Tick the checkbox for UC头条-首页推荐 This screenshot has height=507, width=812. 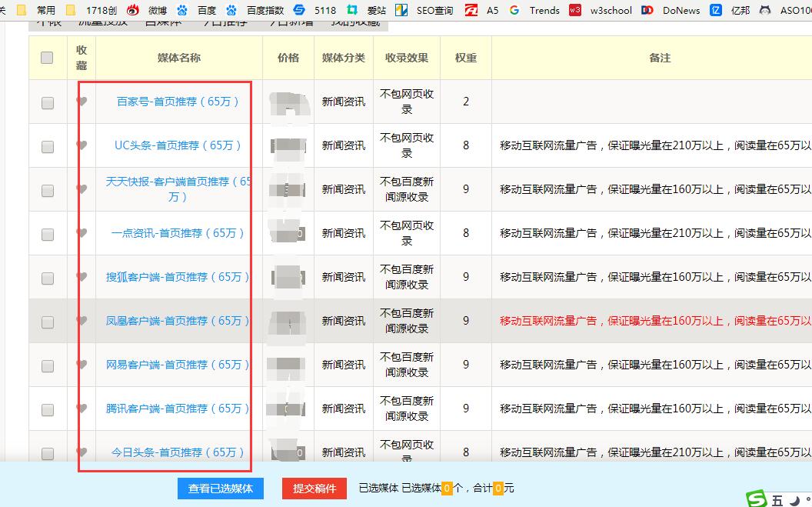coord(48,146)
